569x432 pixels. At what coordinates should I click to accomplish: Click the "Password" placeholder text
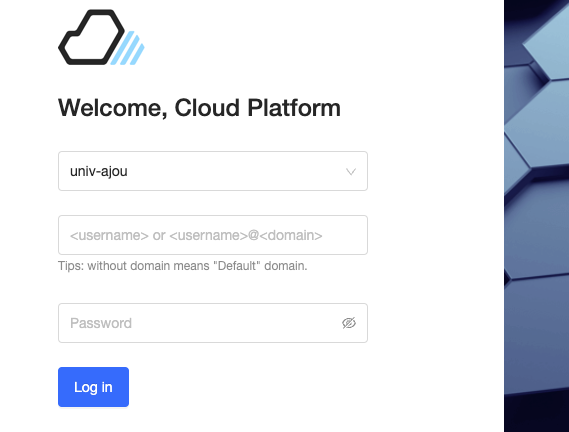coord(101,323)
